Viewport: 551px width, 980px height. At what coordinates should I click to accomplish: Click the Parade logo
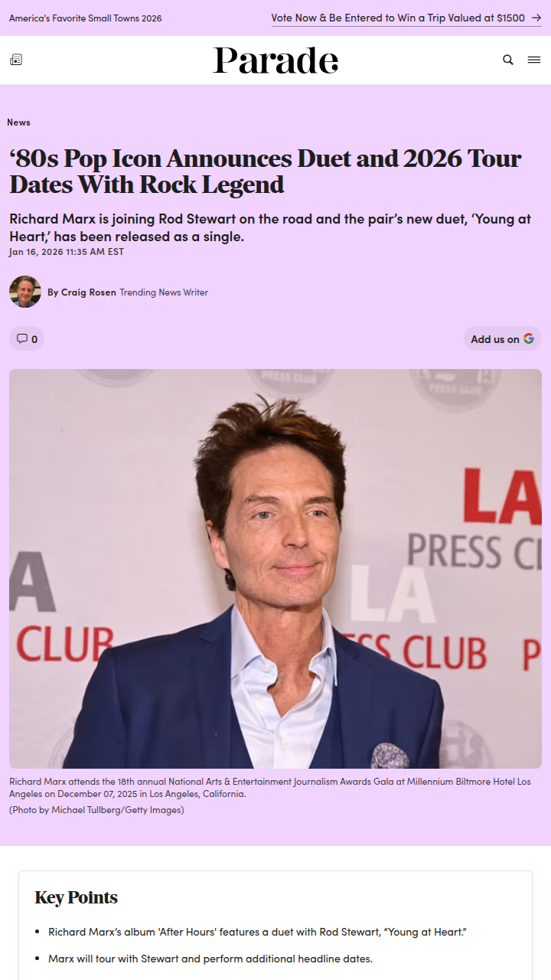point(275,60)
